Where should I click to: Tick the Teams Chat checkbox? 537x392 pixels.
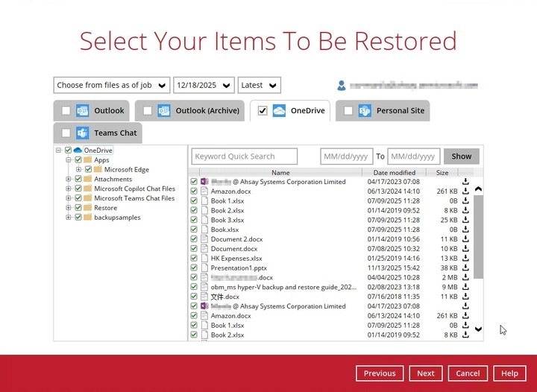(x=66, y=133)
